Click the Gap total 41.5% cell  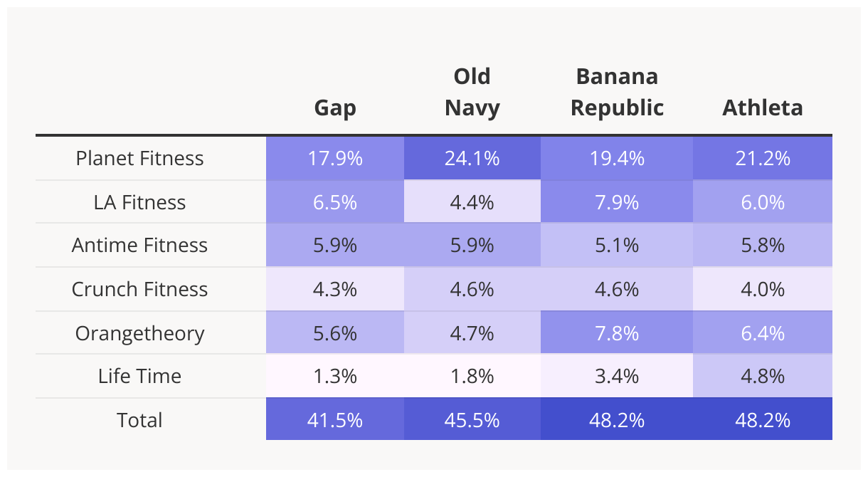pyautogui.click(x=335, y=420)
